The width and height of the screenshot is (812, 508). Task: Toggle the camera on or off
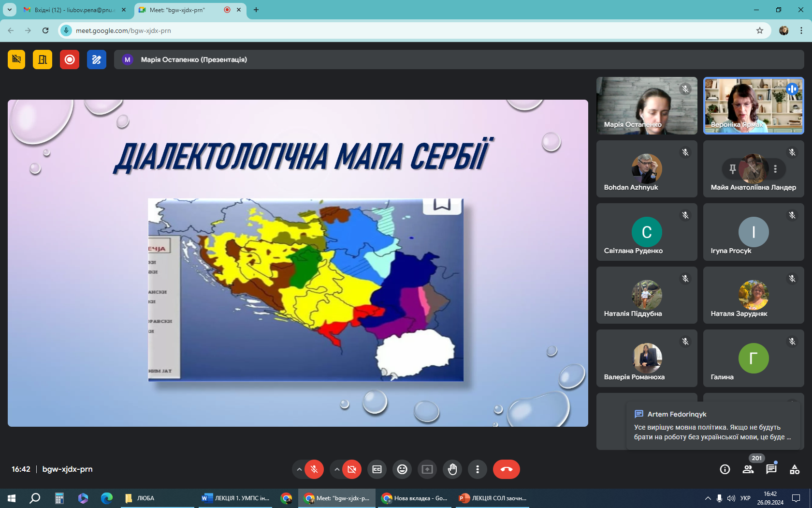[x=352, y=469]
